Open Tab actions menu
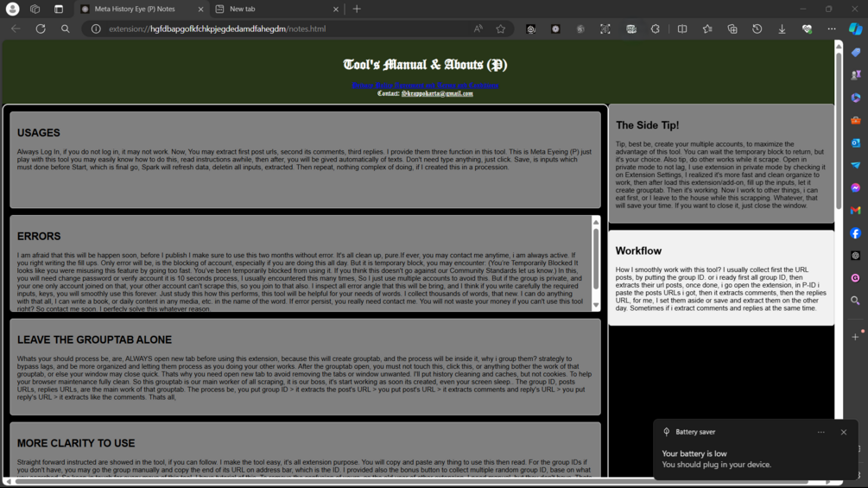The image size is (868, 488). pos(59,9)
